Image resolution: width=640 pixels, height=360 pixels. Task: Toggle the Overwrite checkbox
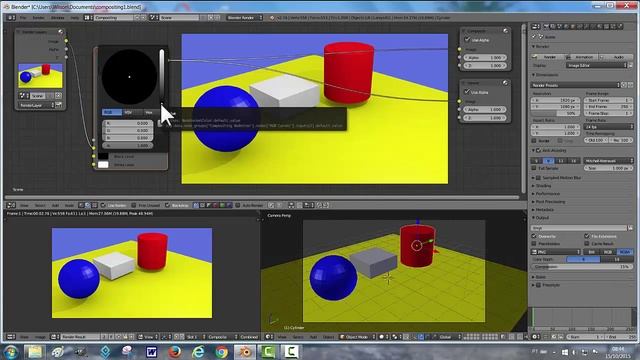[534, 236]
